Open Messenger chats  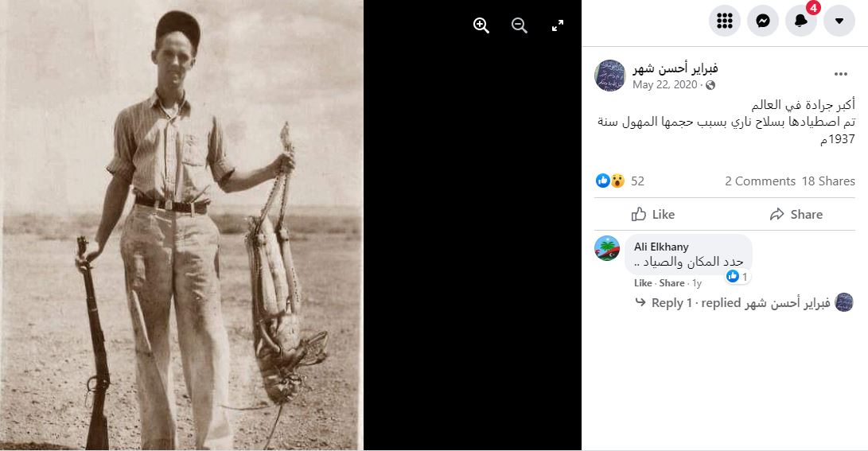pos(762,21)
